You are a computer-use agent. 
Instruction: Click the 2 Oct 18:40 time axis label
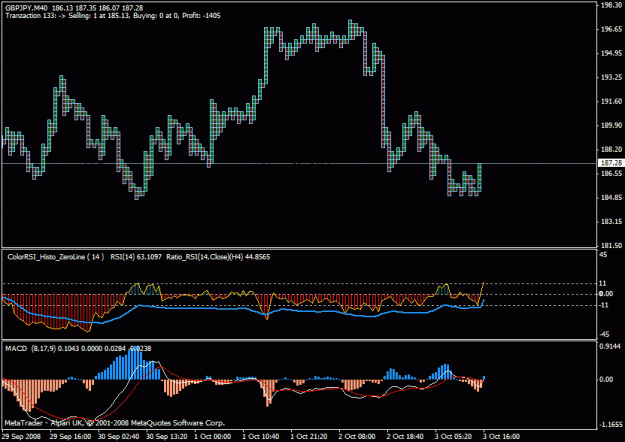tap(405, 436)
